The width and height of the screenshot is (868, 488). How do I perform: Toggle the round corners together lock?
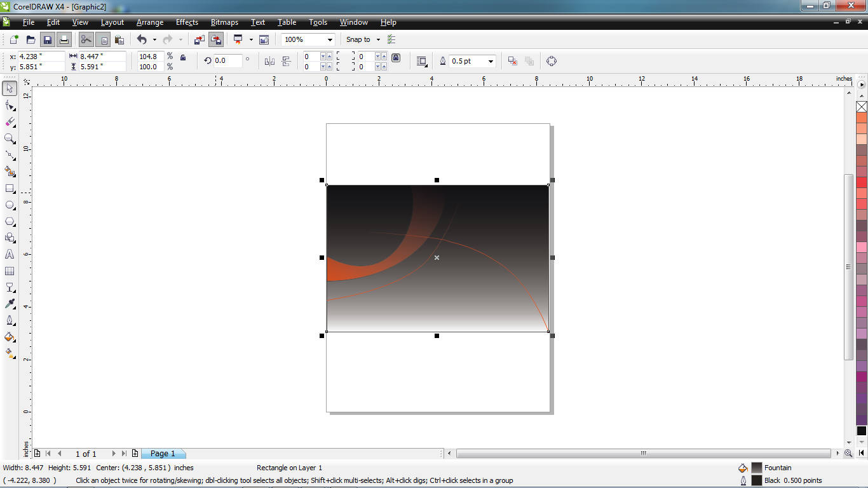(x=396, y=57)
